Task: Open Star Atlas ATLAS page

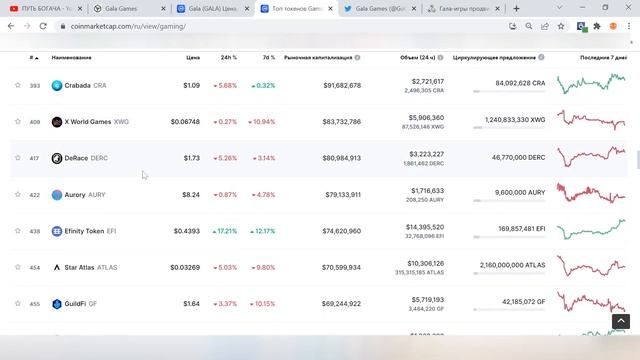Action: coord(91,267)
